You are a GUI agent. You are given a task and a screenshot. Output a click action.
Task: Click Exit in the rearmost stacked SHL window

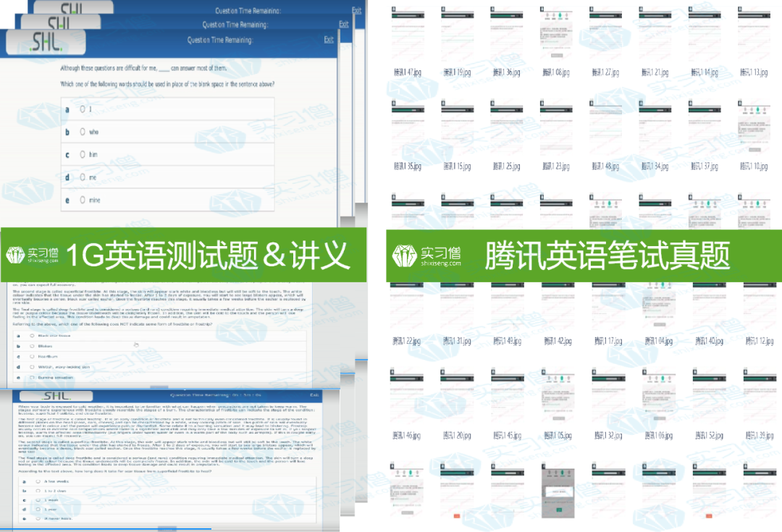pos(356,10)
